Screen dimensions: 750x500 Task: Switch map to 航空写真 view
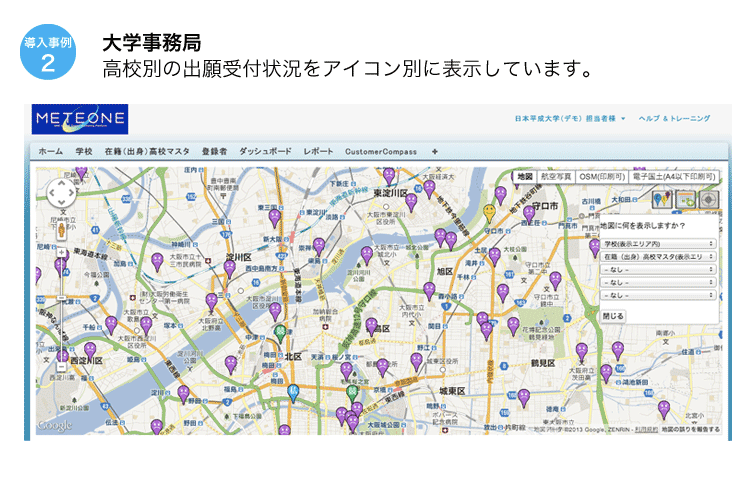(x=557, y=176)
